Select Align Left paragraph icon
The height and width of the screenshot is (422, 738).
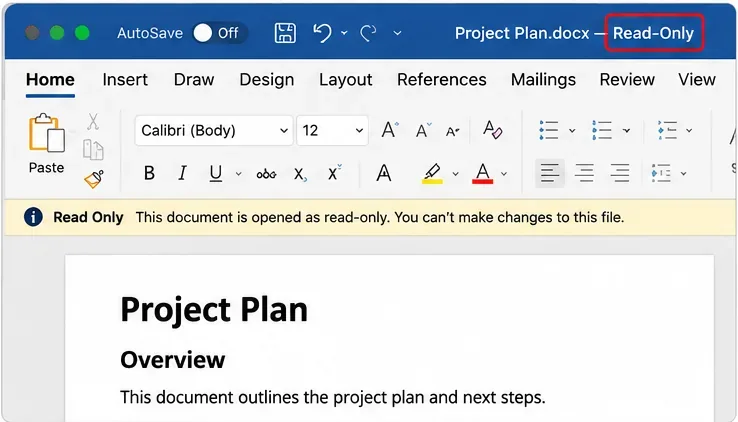(x=550, y=173)
